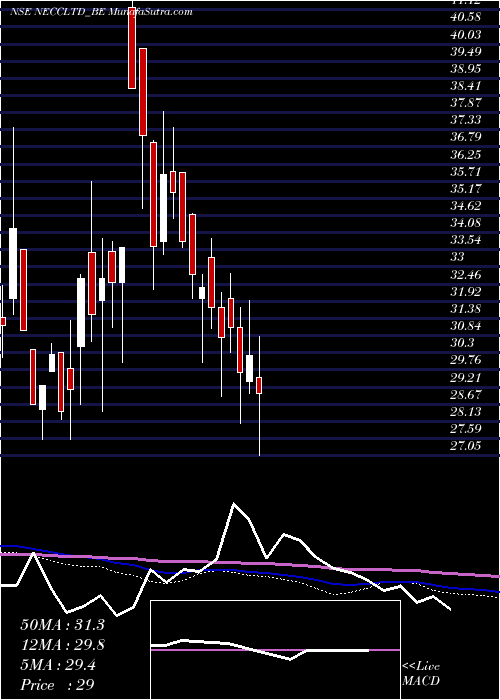The image size is (500, 700).
Task: Click the 31.92 axis value
Action: point(467,292)
